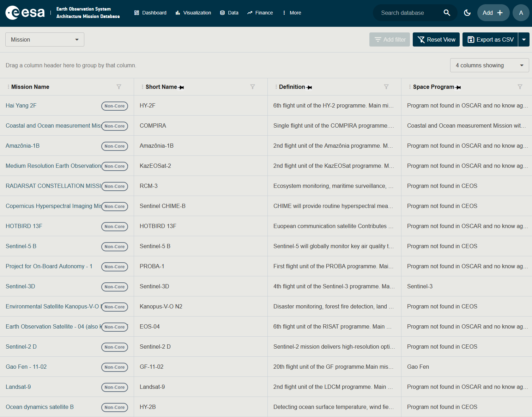Screen dimensions: 532x417
Task: Click the Add plus button
Action: [x=493, y=13]
